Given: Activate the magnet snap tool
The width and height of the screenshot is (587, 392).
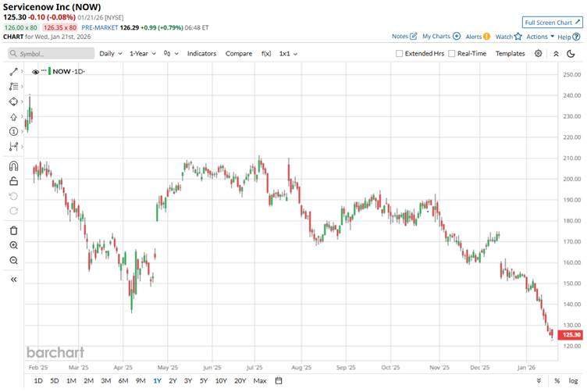Looking at the screenshot, I should point(13,166).
